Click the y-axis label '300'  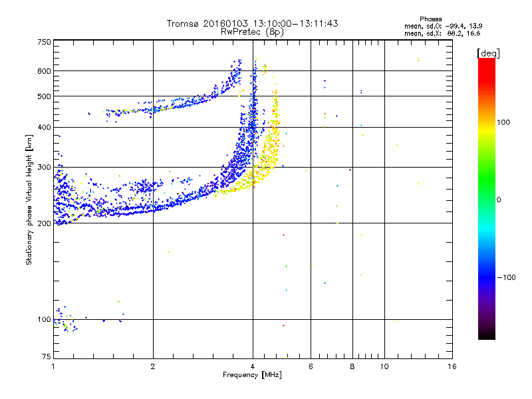44,167
